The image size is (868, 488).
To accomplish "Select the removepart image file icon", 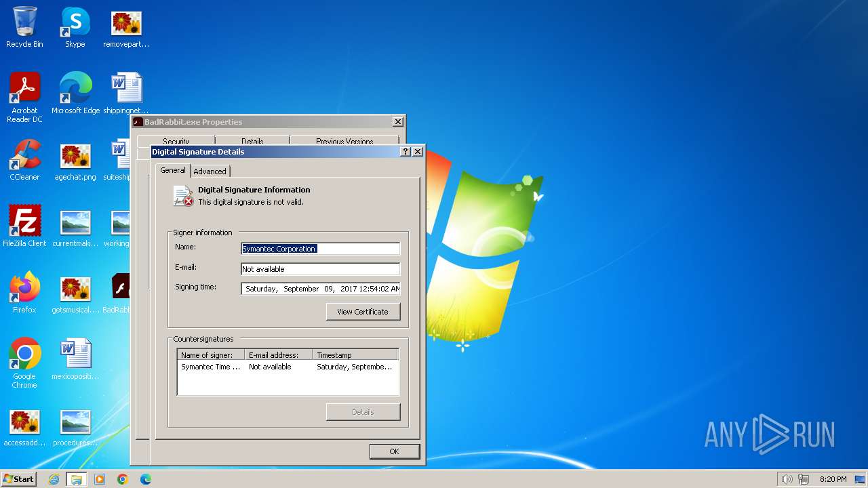I will coord(126,27).
